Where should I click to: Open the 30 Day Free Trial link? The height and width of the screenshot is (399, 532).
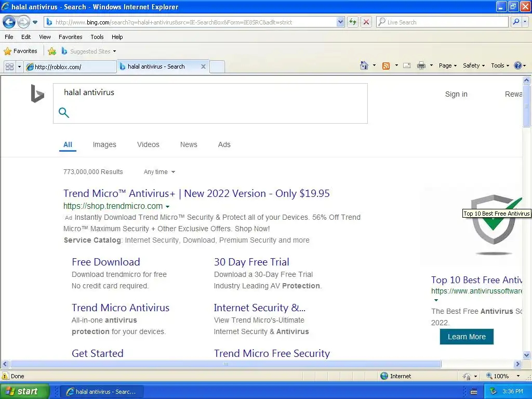251,262
